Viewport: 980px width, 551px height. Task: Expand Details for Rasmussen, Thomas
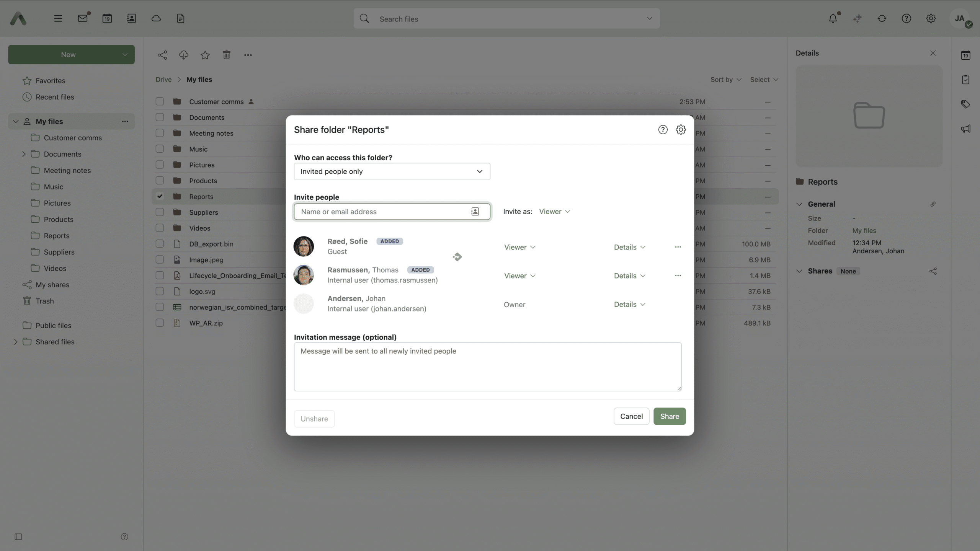[629, 275]
